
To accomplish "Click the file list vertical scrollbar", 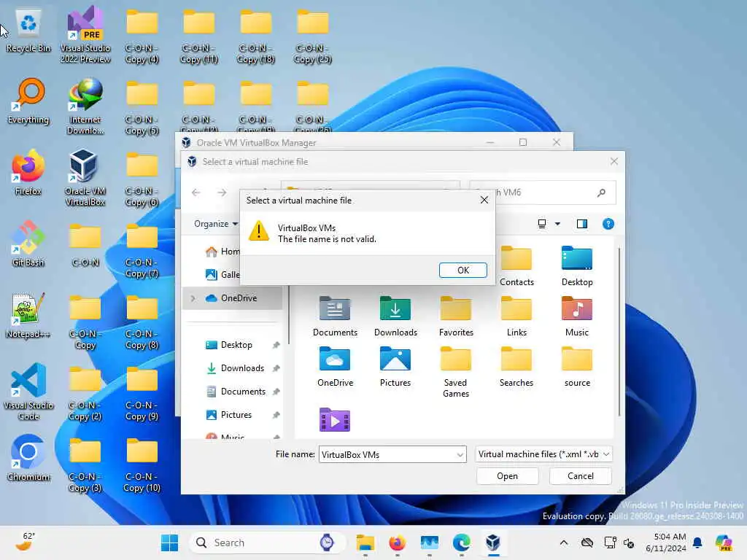I will (619, 332).
